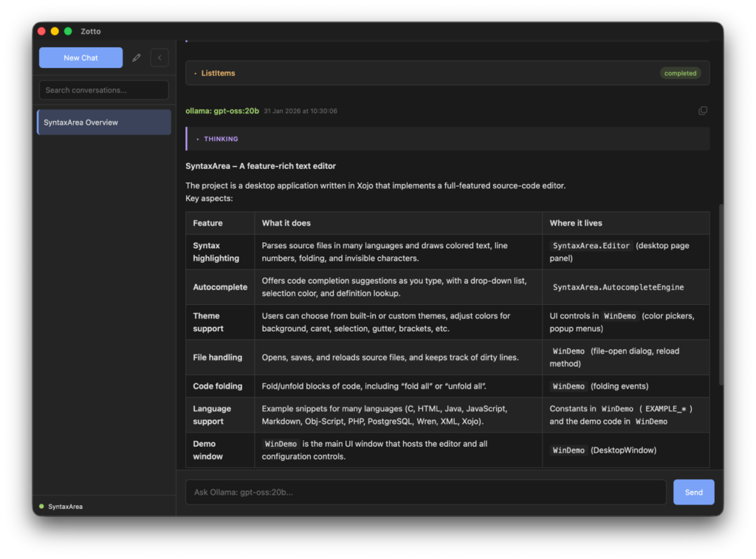Click the SyntaxArea.AutocompleteEngine code chip
756x559 pixels.
tap(618, 287)
